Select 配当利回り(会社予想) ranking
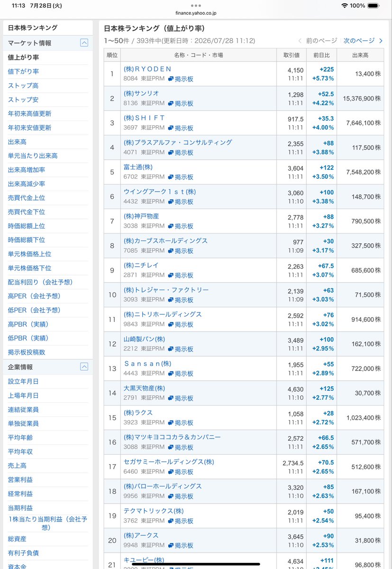This screenshot has height=569, width=392. pyautogui.click(x=41, y=282)
